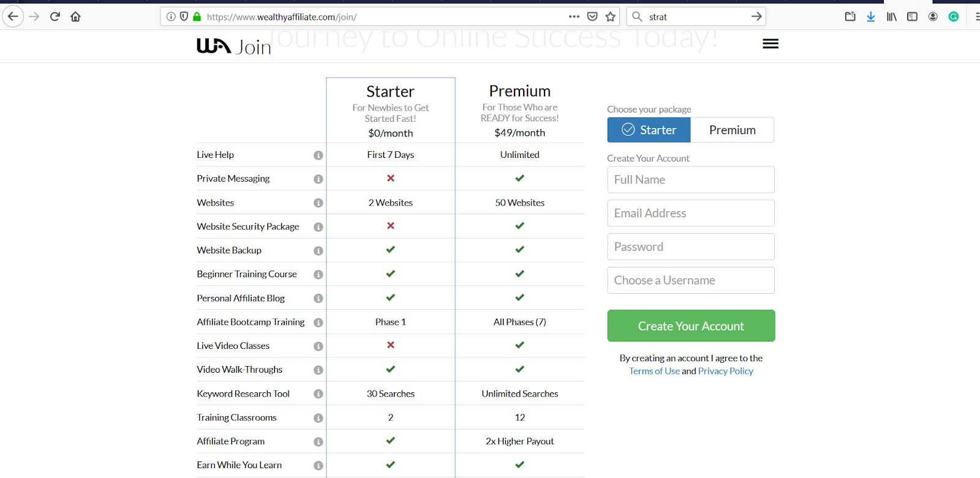Show info for Website Security Package
Screen dimensions: 980x478
[318, 227]
